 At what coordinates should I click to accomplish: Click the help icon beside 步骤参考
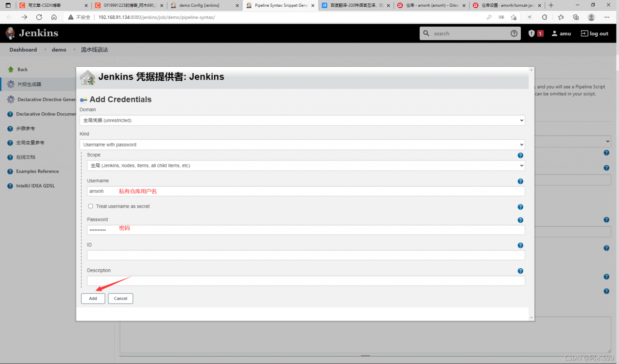pos(10,129)
